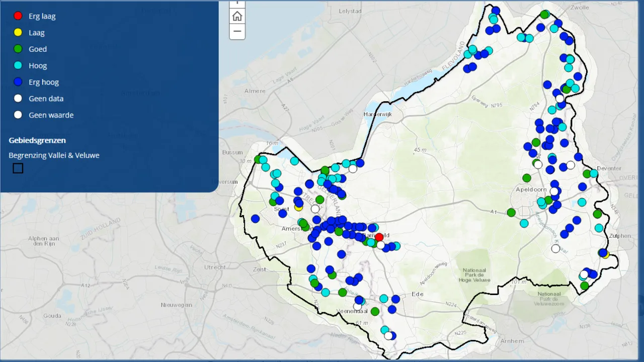Select the yellow marker near Soest
Image resolution: width=644 pixels, height=362 pixels.
point(298,207)
